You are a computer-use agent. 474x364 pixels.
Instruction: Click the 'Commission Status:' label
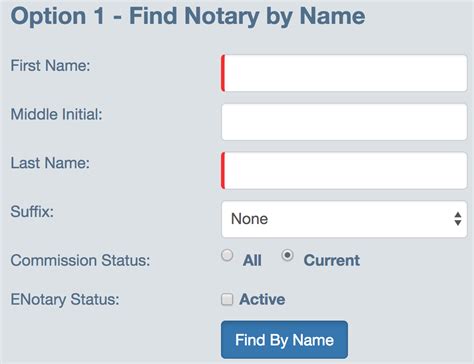point(80,260)
